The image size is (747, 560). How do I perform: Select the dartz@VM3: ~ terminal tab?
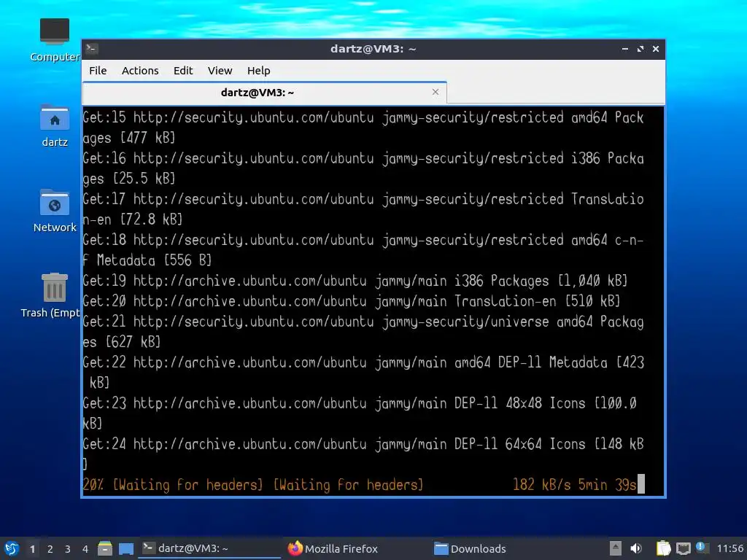pyautogui.click(x=264, y=93)
